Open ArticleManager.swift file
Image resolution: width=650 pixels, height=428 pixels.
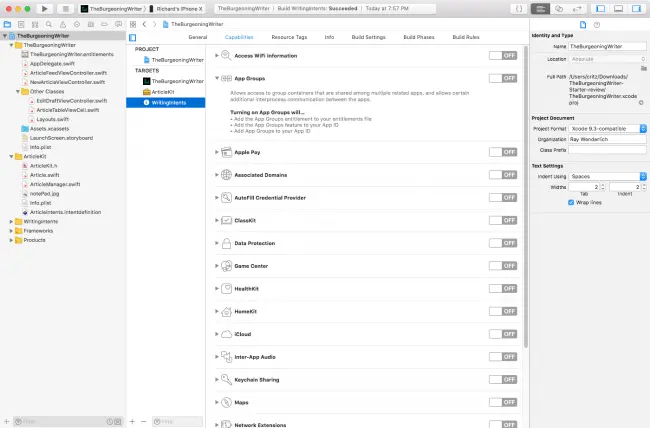[55, 184]
